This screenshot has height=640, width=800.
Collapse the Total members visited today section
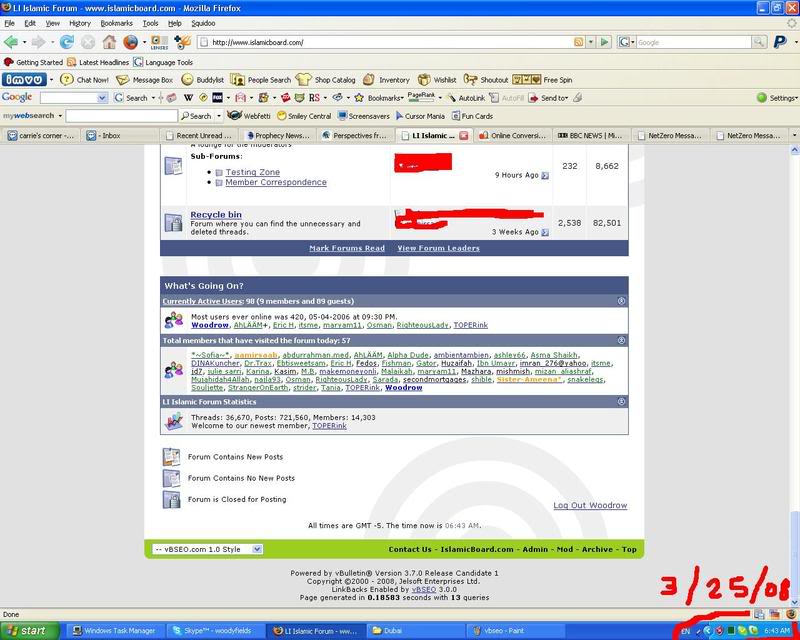(x=621, y=340)
